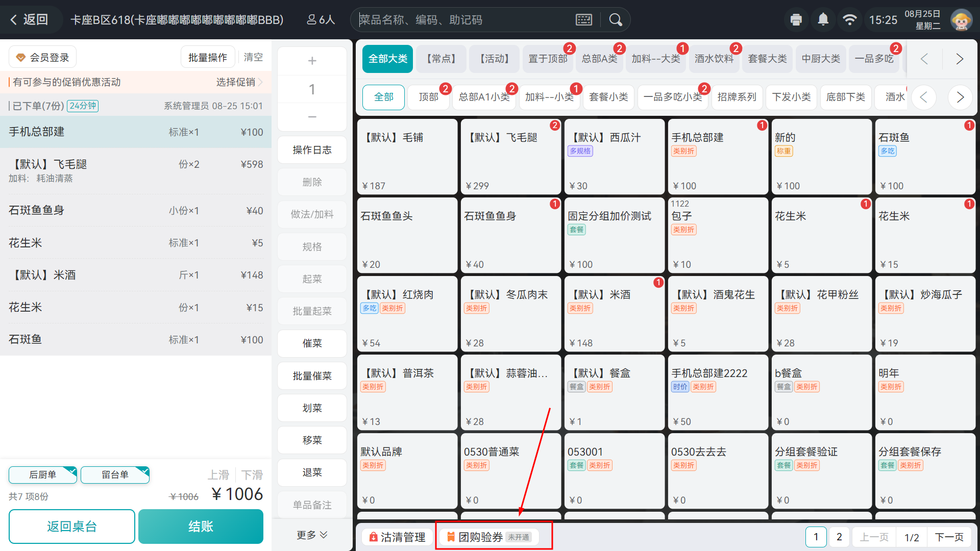
Task: Click the 6人 guest count icon
Action: [x=321, y=20]
